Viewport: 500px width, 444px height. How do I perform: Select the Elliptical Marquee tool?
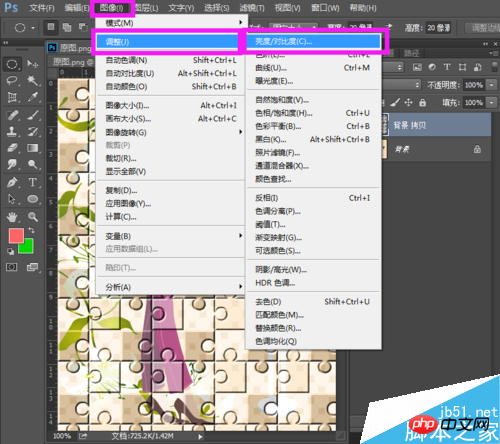click(x=12, y=64)
